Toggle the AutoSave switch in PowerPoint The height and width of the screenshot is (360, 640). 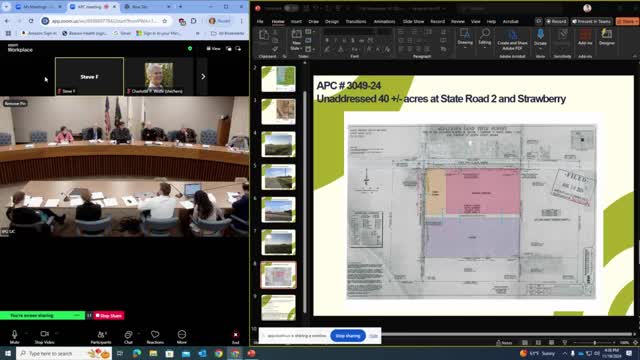click(291, 8)
